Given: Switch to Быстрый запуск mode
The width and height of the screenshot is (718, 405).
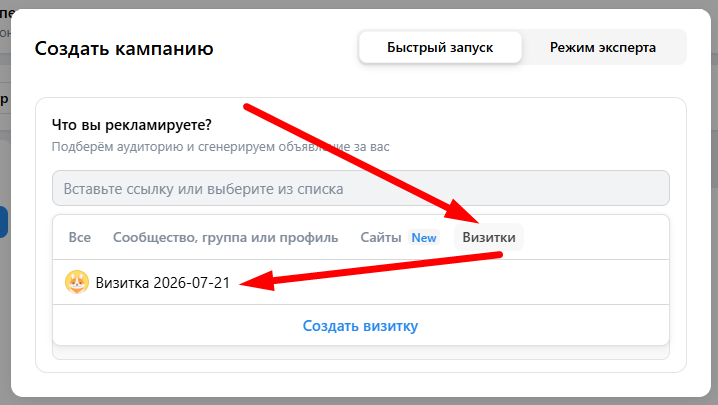Looking at the screenshot, I should 440,47.
